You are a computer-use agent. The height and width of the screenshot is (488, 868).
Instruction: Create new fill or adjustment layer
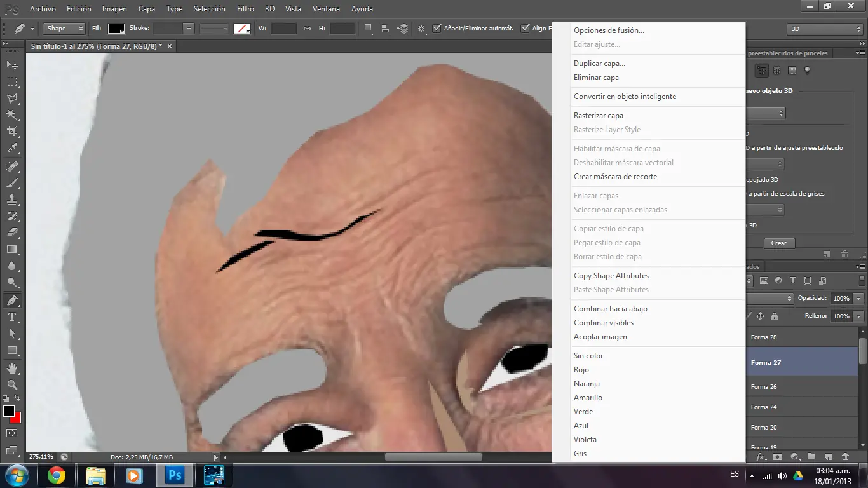(794, 457)
